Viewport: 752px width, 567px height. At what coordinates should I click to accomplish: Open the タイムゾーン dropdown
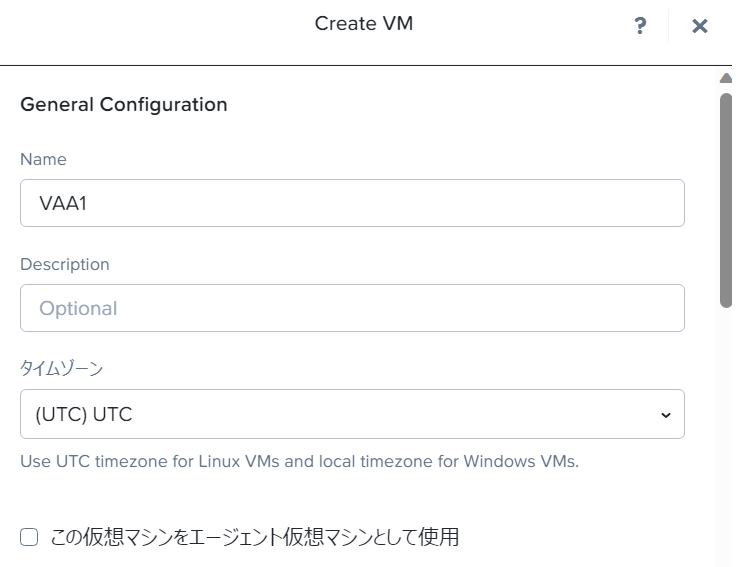click(x=352, y=414)
